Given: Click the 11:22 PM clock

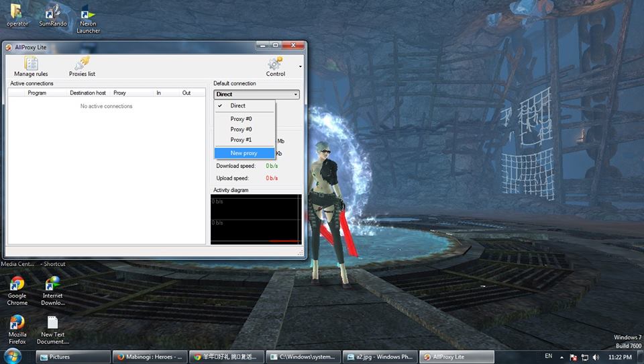Looking at the screenshot, I should [x=620, y=357].
